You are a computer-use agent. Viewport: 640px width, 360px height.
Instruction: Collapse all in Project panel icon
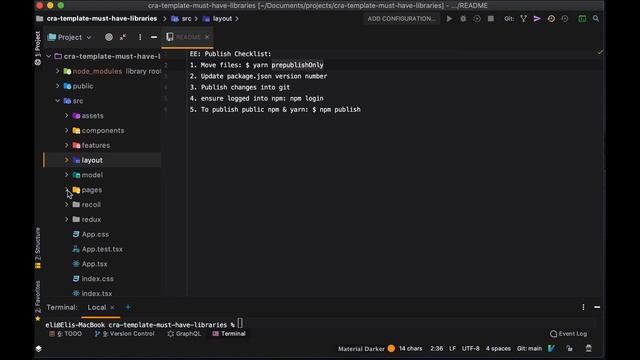coord(123,37)
